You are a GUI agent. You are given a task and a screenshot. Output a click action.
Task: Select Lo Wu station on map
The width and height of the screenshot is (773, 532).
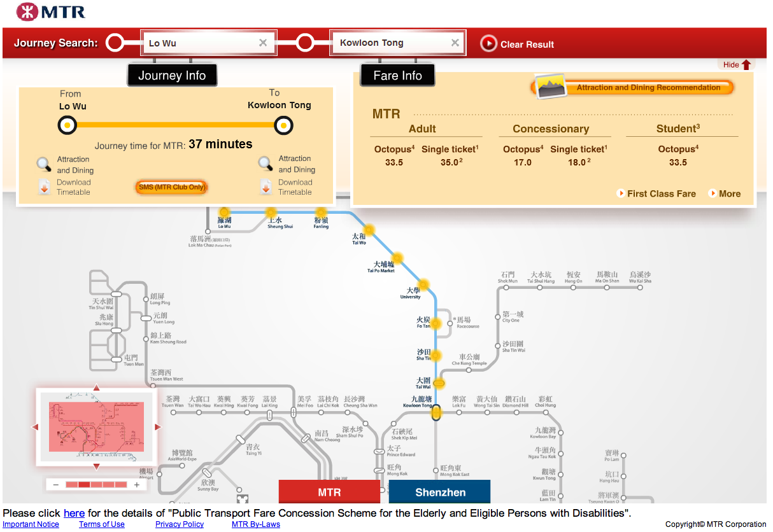[x=224, y=212]
